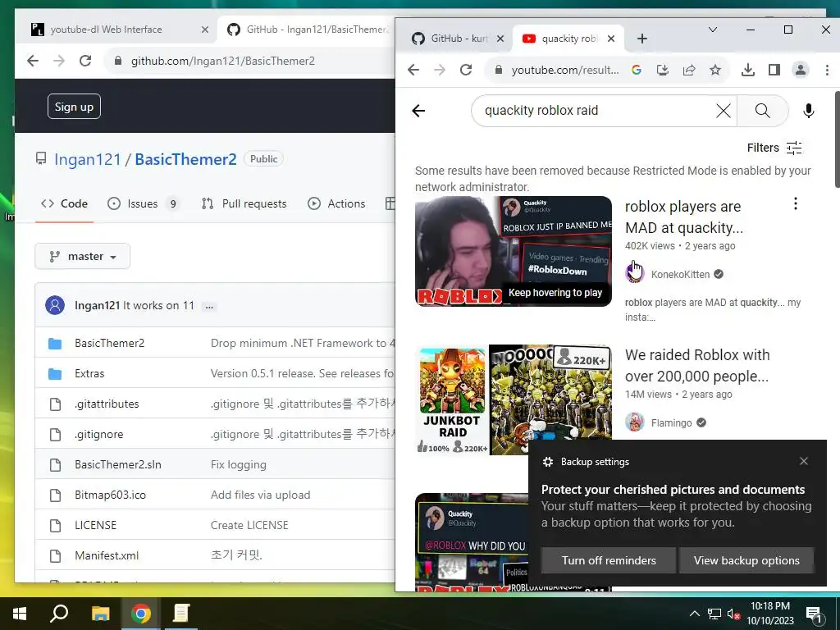This screenshot has height=630, width=840.
Task: Click KonekoKitten channel avatar
Action: (635, 274)
